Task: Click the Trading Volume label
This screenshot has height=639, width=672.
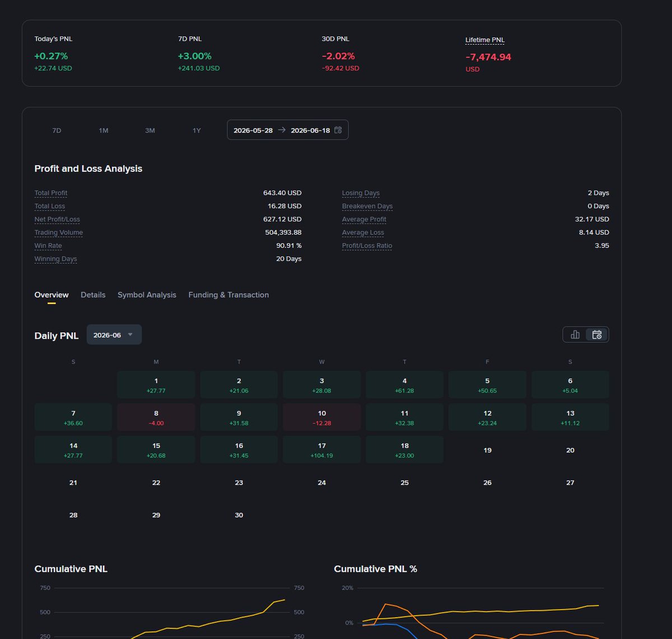Action: point(59,232)
